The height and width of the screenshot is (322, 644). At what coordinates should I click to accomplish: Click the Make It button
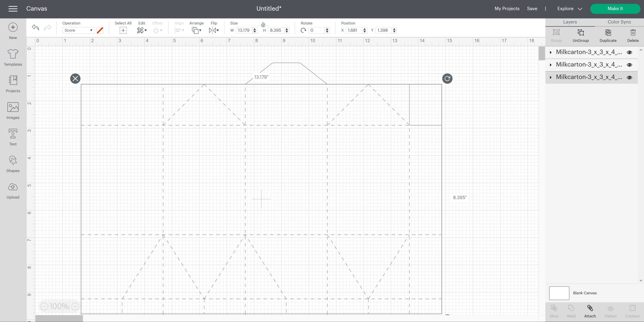click(615, 9)
